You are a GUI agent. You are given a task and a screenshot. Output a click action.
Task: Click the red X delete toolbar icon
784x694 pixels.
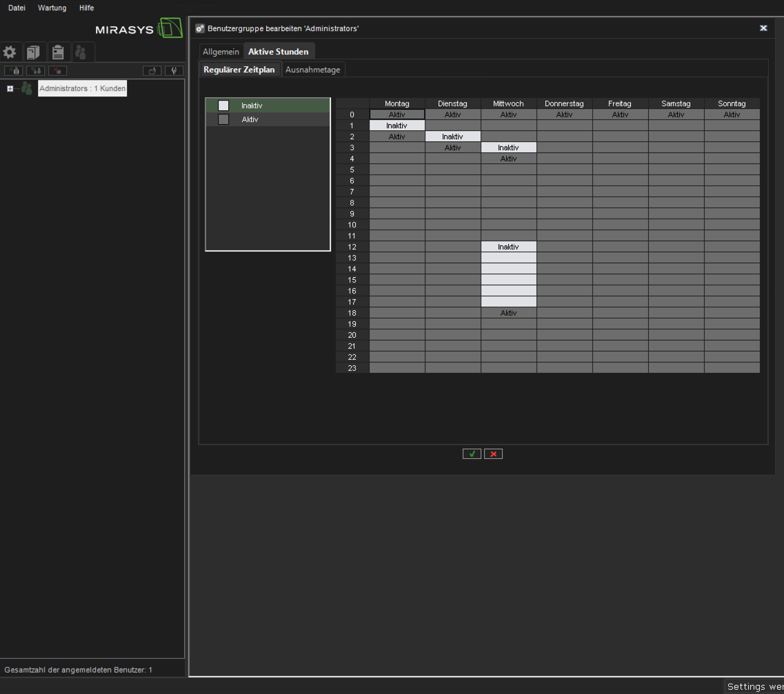tap(57, 70)
